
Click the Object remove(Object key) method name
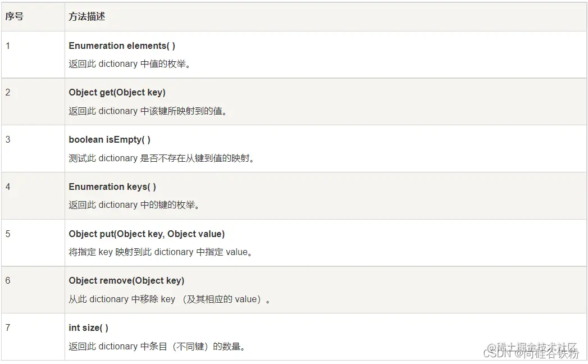tap(126, 281)
